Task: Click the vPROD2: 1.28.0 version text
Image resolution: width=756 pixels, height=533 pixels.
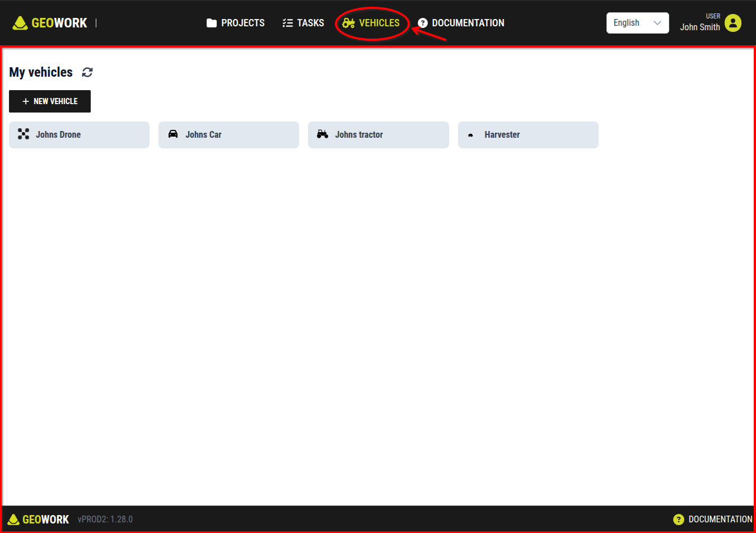Action: pos(105,520)
